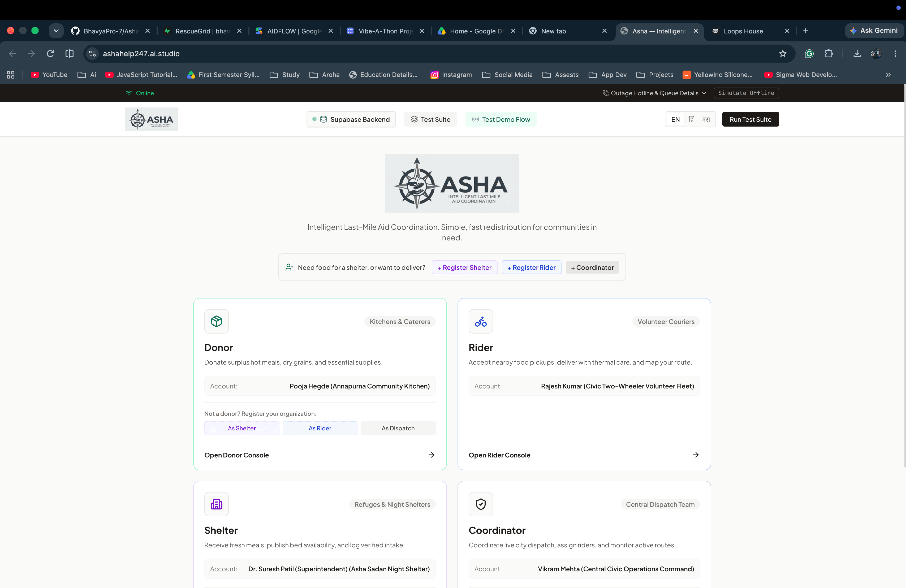Click the site info icon in address bar
Viewport: 906px width, 588px height.
click(92, 53)
